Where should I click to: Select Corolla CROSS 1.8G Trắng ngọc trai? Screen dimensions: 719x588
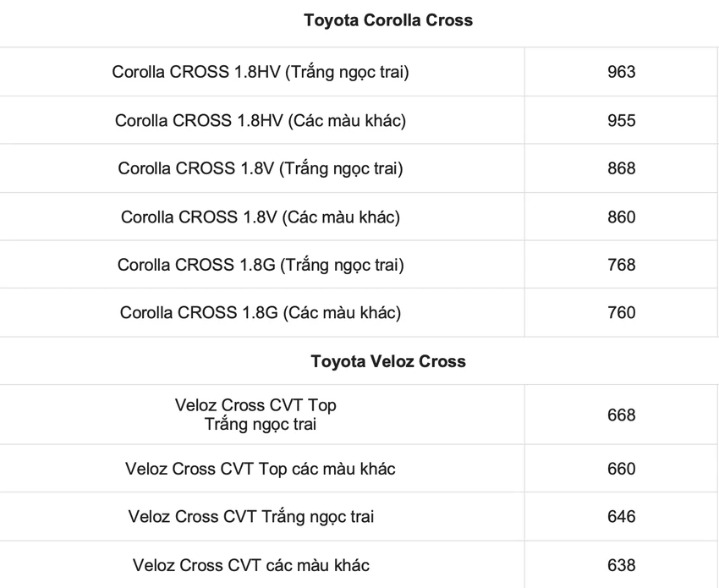click(261, 265)
